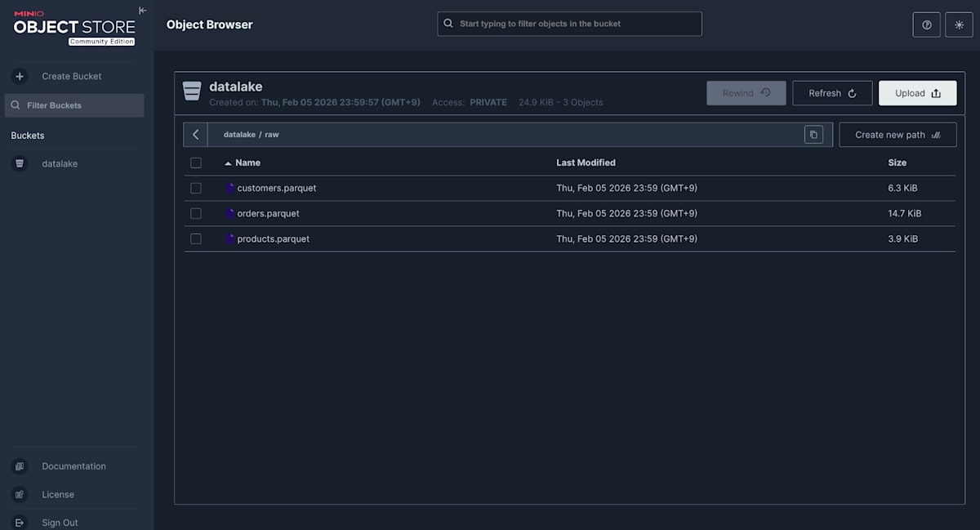Click the plus icon beside Create Bucket
Viewport: 980px width, 530px height.
tap(20, 76)
